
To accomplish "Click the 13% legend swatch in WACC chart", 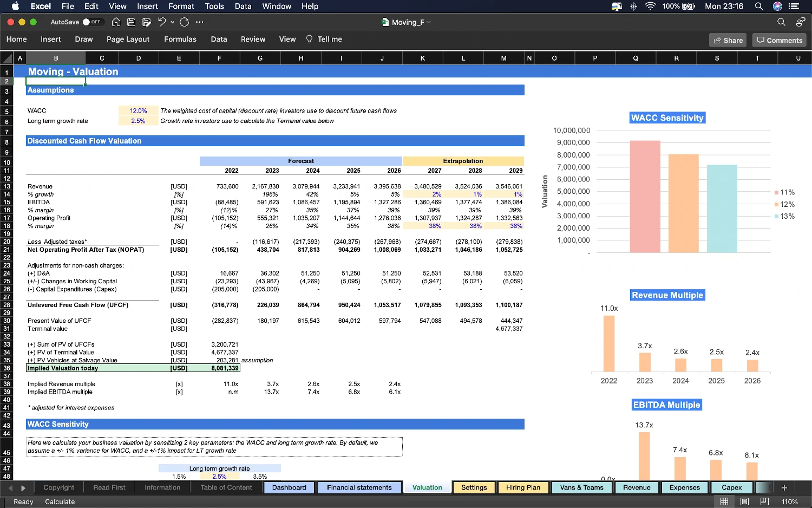I will pyautogui.click(x=776, y=217).
